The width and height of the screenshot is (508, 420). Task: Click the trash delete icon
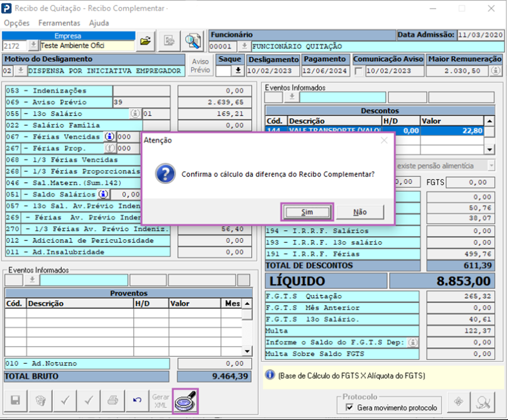40,401
